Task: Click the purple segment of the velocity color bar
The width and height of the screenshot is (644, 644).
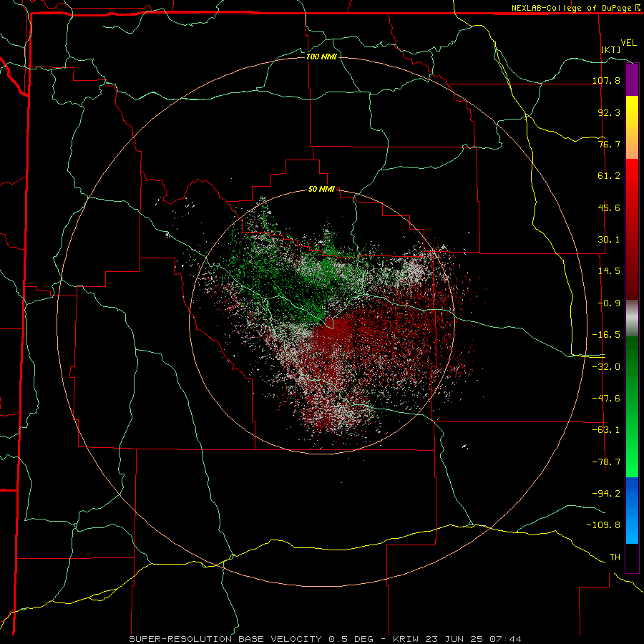Action: point(632,80)
